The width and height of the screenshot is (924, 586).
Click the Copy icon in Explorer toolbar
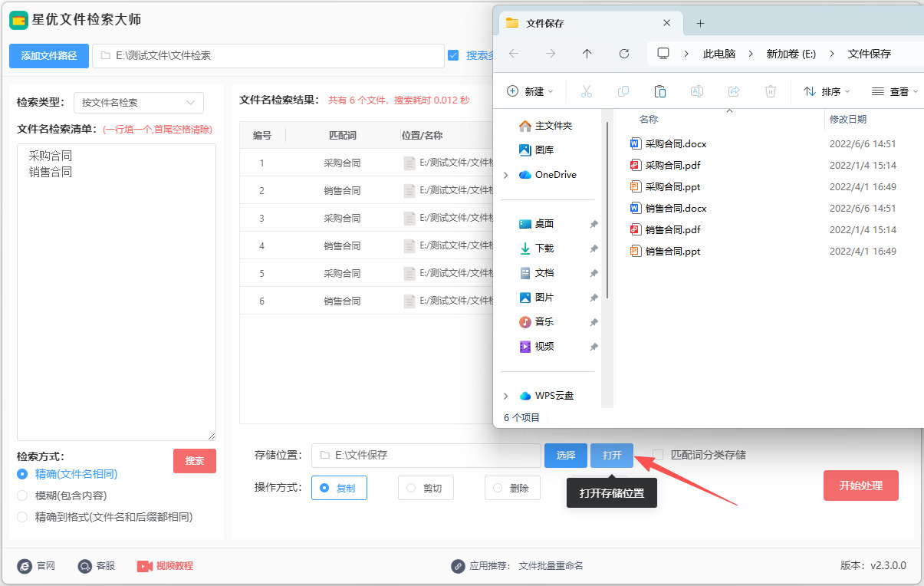tap(623, 91)
